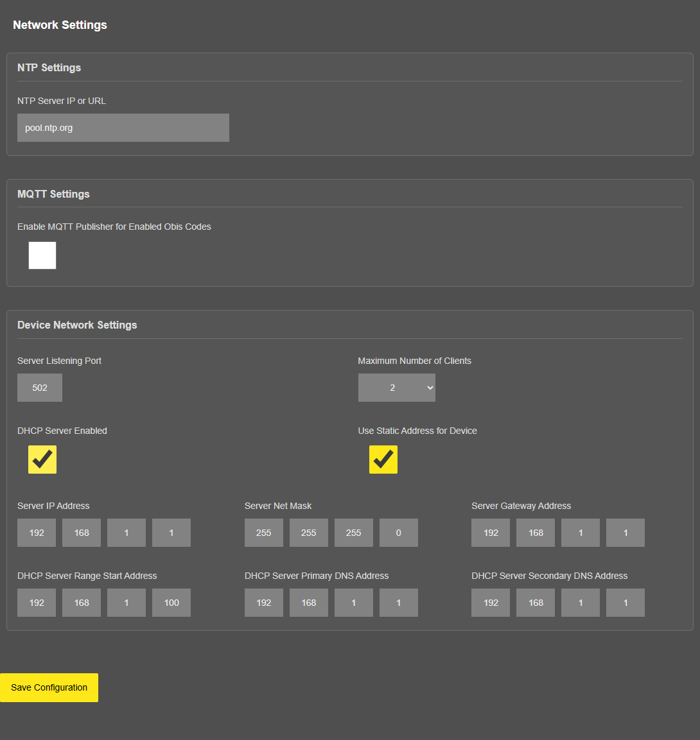This screenshot has width=700, height=740.
Task: Toggle Use Static Address for Device
Action: [383, 459]
